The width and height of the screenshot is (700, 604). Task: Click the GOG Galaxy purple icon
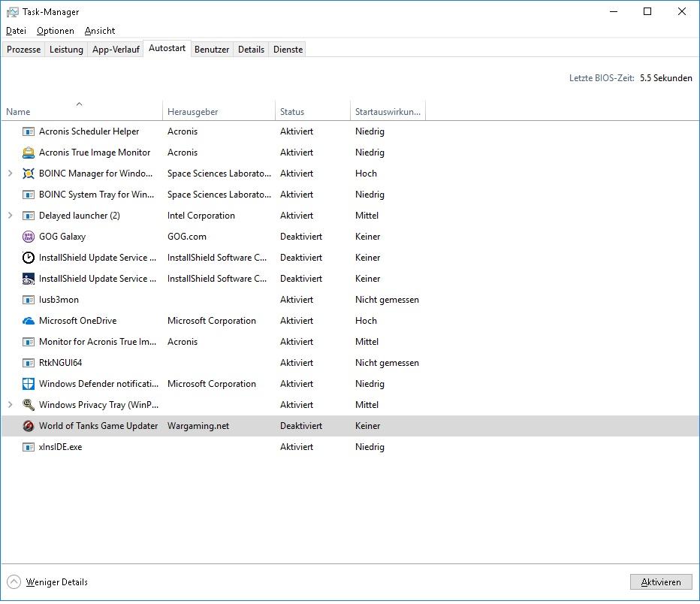pos(28,237)
